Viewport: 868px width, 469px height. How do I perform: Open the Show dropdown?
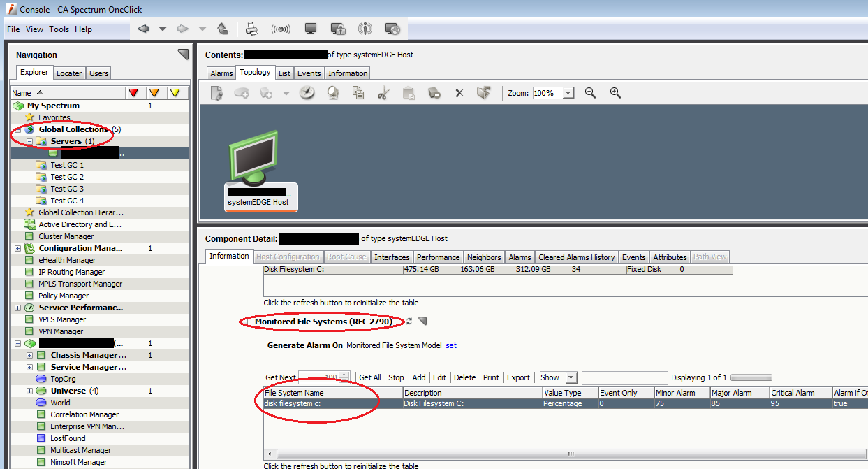[558, 377]
